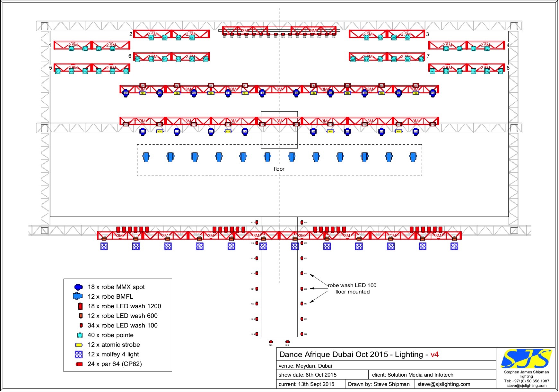Select LED wash 600 fixture 226
This screenshot has height=392, width=559.
pyautogui.click(x=263, y=238)
